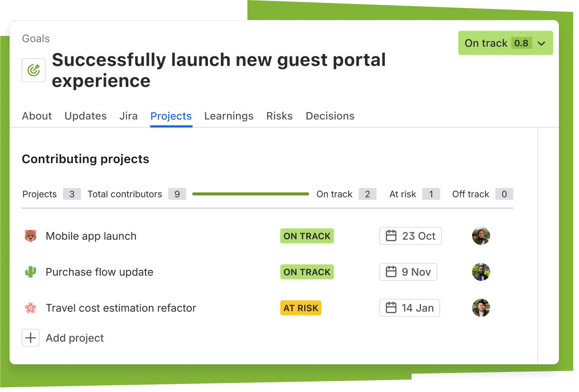Click the Goals breadcrumb above the title
This screenshot has width=579, height=392.
[36, 39]
